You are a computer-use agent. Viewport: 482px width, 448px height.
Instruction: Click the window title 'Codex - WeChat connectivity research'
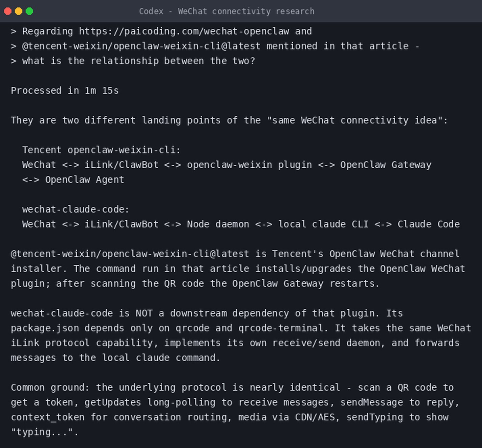click(227, 11)
